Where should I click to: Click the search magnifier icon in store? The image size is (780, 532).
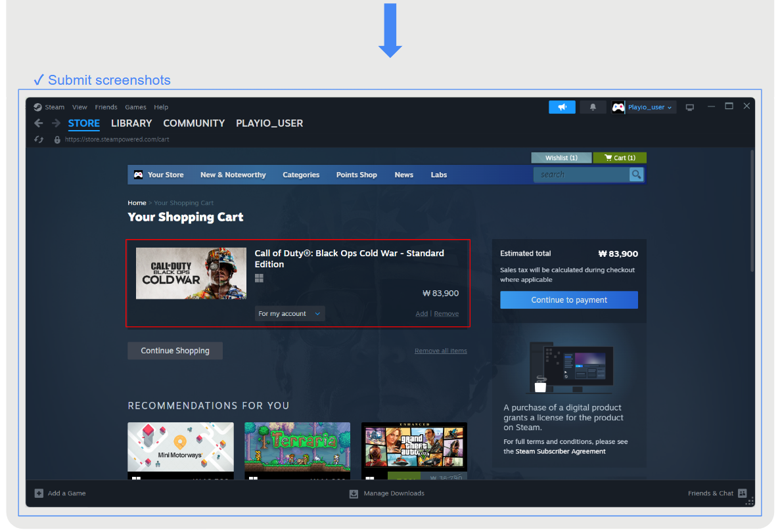636,175
